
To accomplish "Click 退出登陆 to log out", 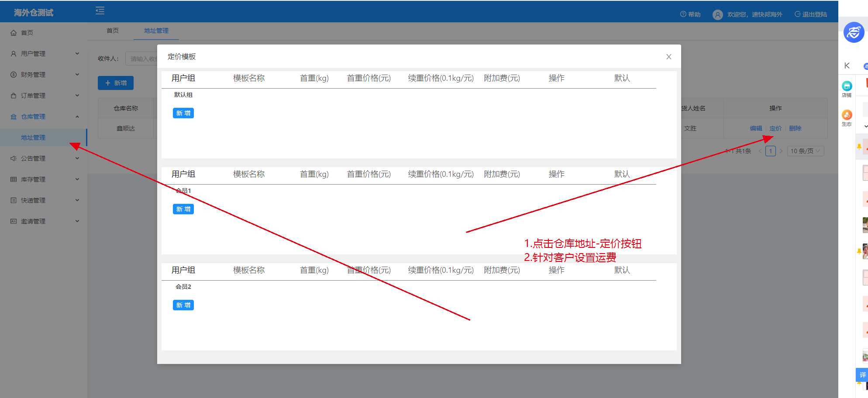I will coord(811,14).
